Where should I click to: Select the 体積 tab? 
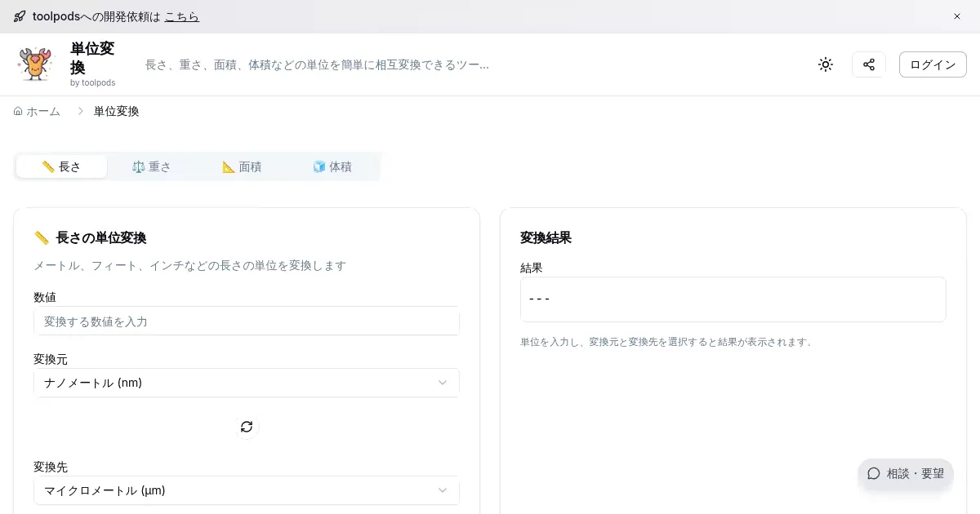pos(332,166)
